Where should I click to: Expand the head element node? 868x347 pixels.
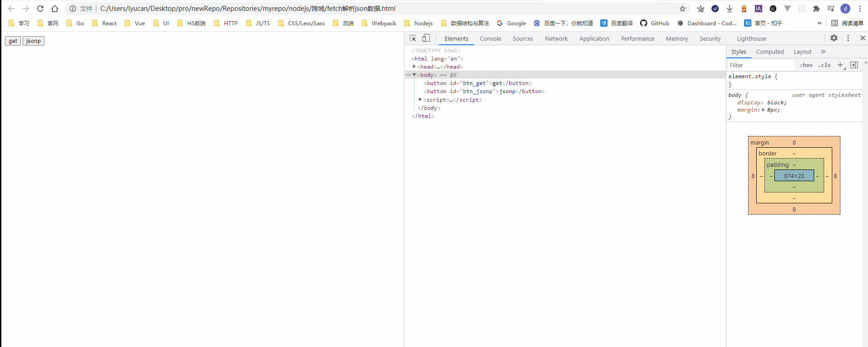click(414, 66)
